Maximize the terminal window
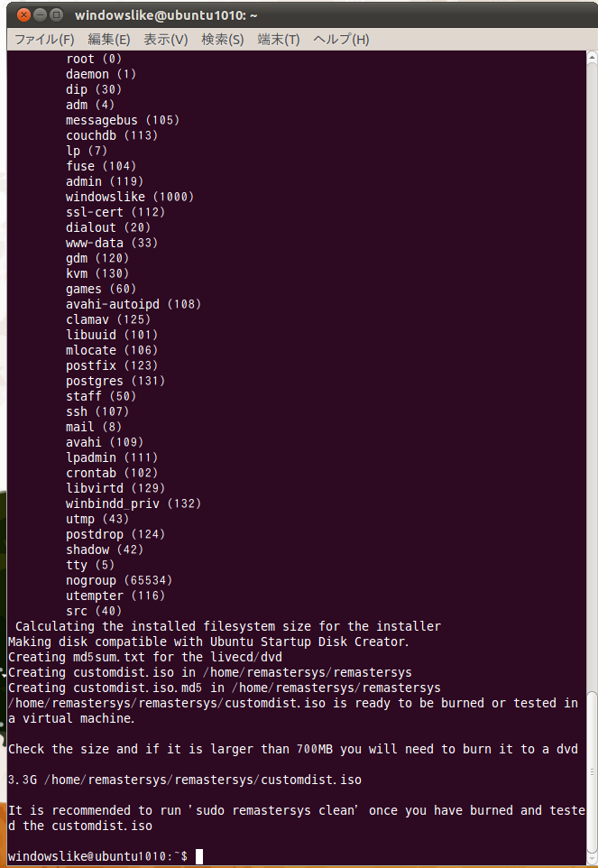The image size is (598, 868). point(56,15)
